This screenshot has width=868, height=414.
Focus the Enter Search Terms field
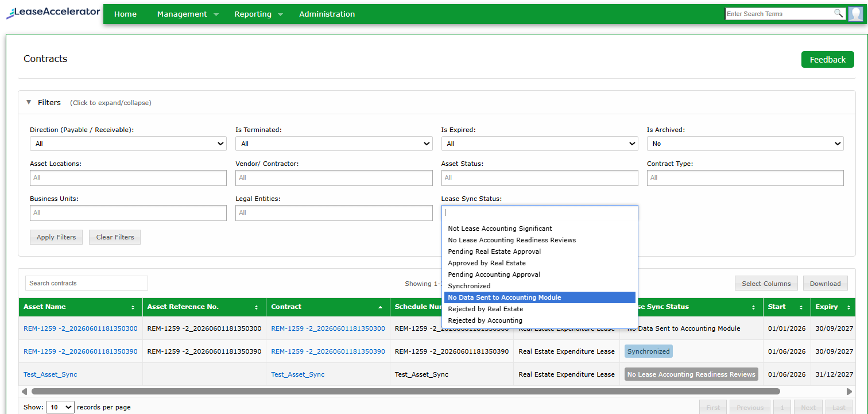780,14
